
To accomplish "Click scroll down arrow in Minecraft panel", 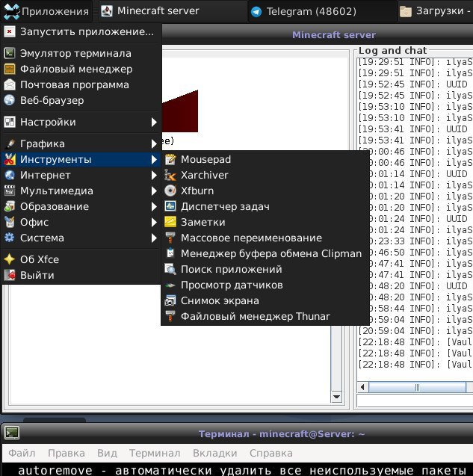I will pos(336,397).
